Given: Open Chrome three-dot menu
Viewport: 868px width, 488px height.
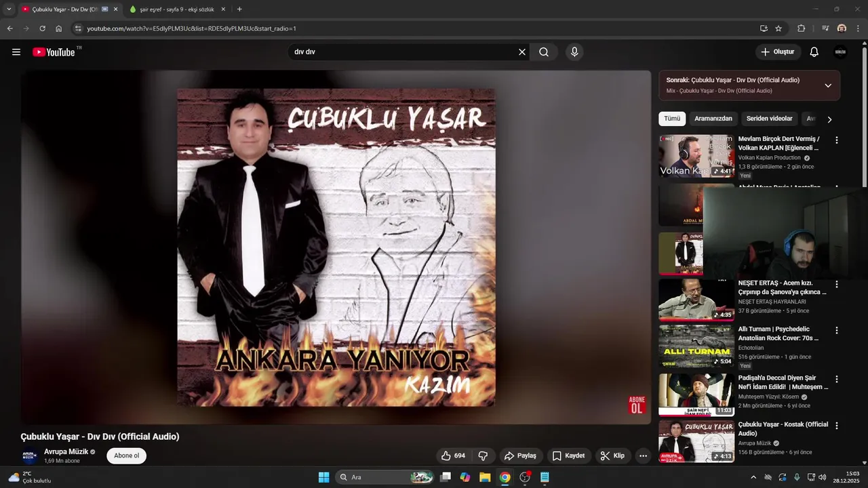Looking at the screenshot, I should point(859,28).
